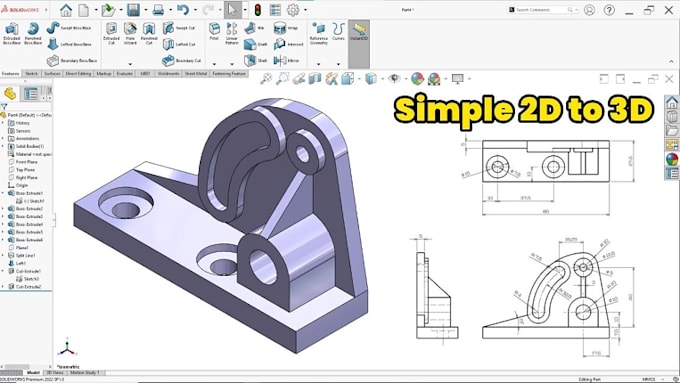
Task: Open FeatureManager design tree tab
Action: click(10, 93)
